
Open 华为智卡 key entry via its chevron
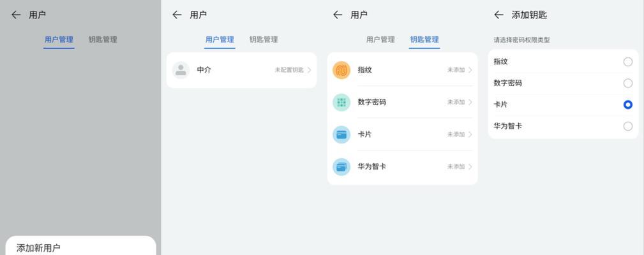tap(470, 167)
